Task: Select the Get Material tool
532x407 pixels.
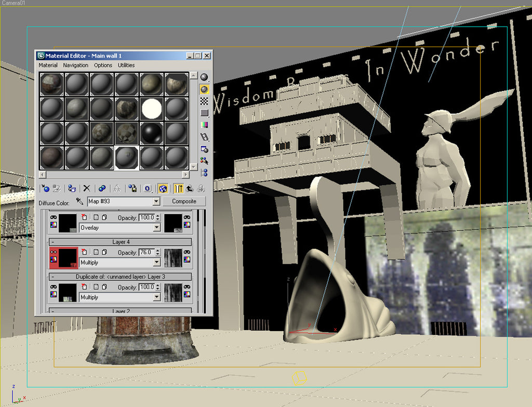Action: (46, 188)
